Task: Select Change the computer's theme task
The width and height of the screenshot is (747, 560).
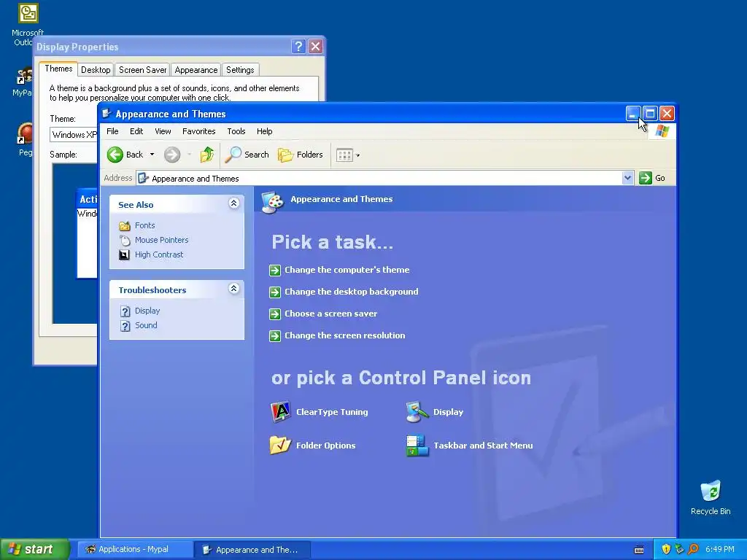Action: 347,270
